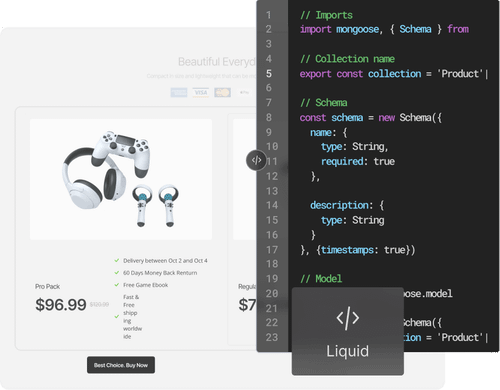
Task: Click the const schema = new Schema({ line
Action: pos(371,118)
